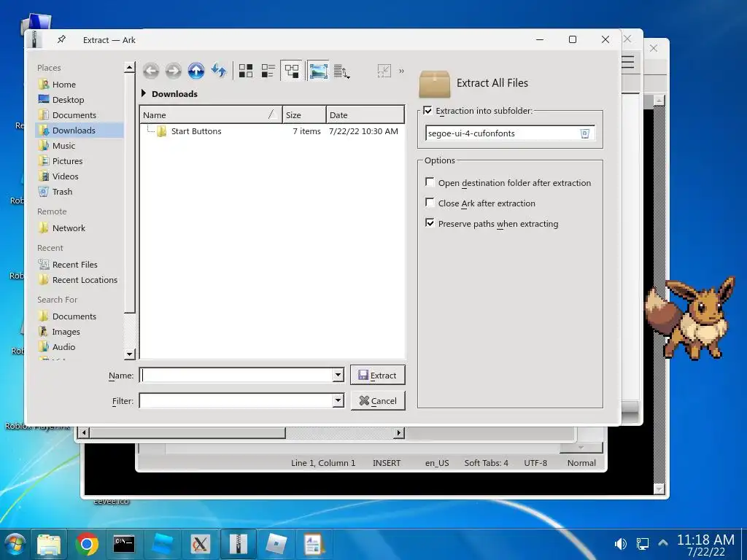The height and width of the screenshot is (560, 747).
Task: Click the horizontal scrollbar's left arrow
Action: (84, 433)
